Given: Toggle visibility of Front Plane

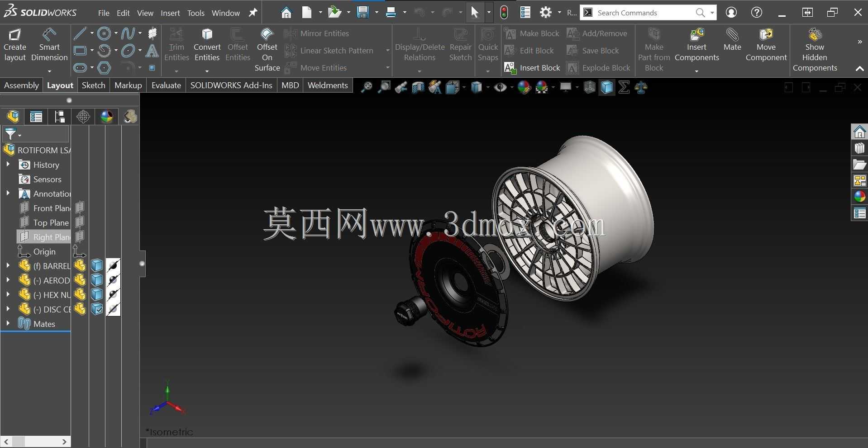Looking at the screenshot, I should pyautogui.click(x=80, y=208).
